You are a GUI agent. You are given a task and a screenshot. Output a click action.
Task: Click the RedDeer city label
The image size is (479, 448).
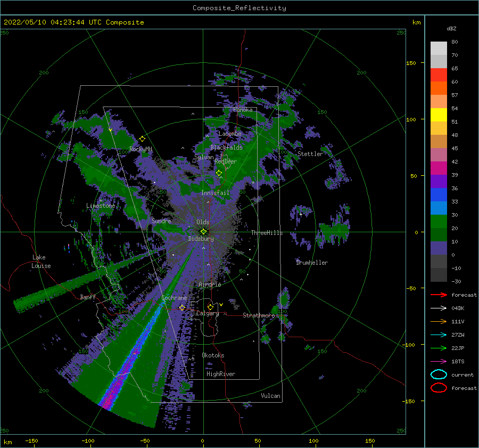click(226, 161)
